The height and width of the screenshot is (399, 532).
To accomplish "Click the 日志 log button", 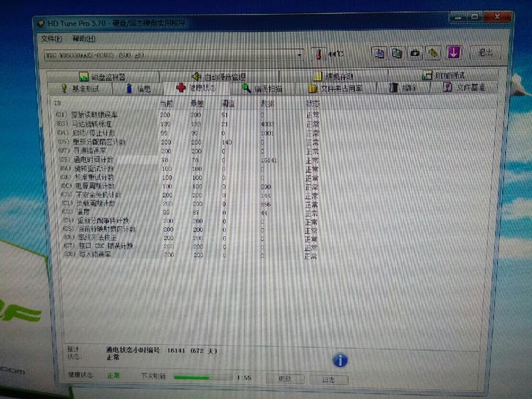I will tap(329, 380).
